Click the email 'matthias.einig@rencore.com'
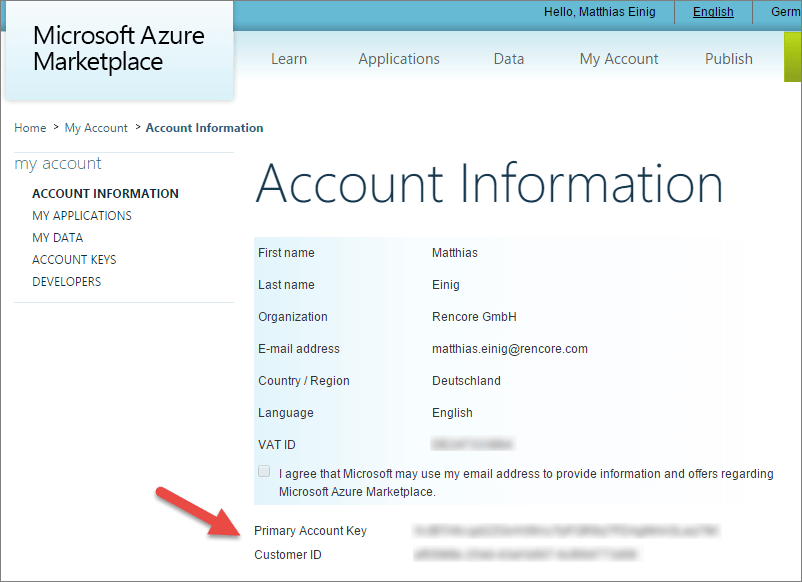The image size is (802, 582). 510,349
